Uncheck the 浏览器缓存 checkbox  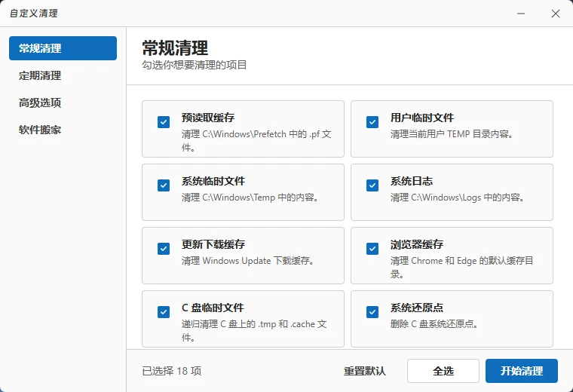click(x=372, y=249)
